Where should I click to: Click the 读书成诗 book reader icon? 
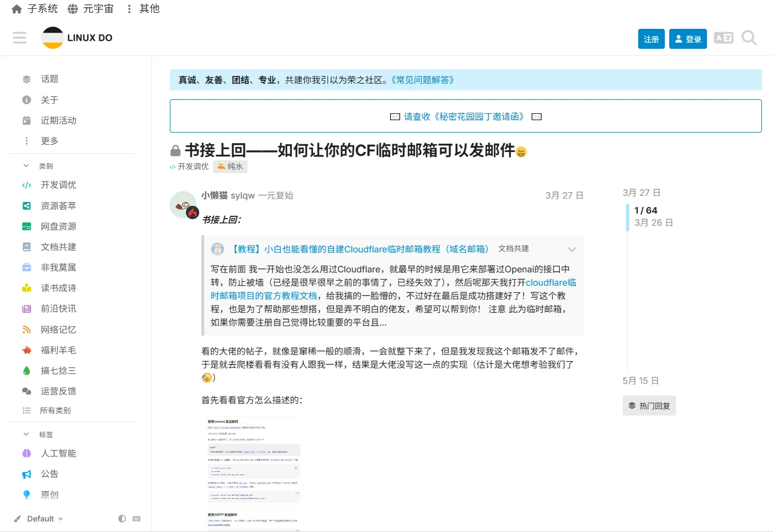tap(27, 288)
